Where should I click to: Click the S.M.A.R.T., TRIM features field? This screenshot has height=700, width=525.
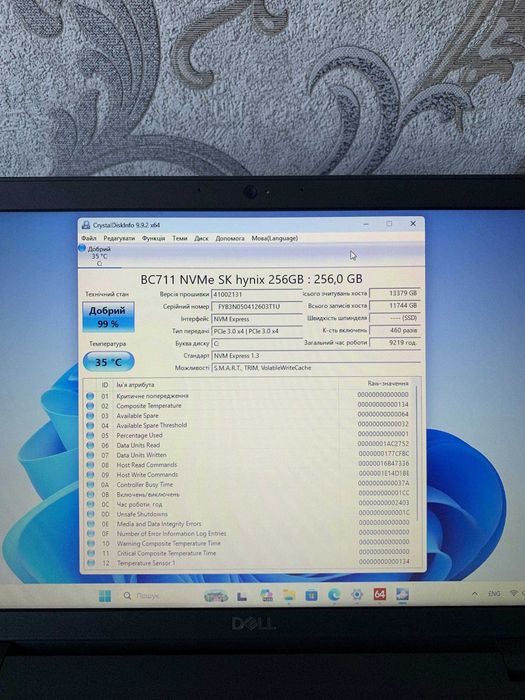pos(316,368)
